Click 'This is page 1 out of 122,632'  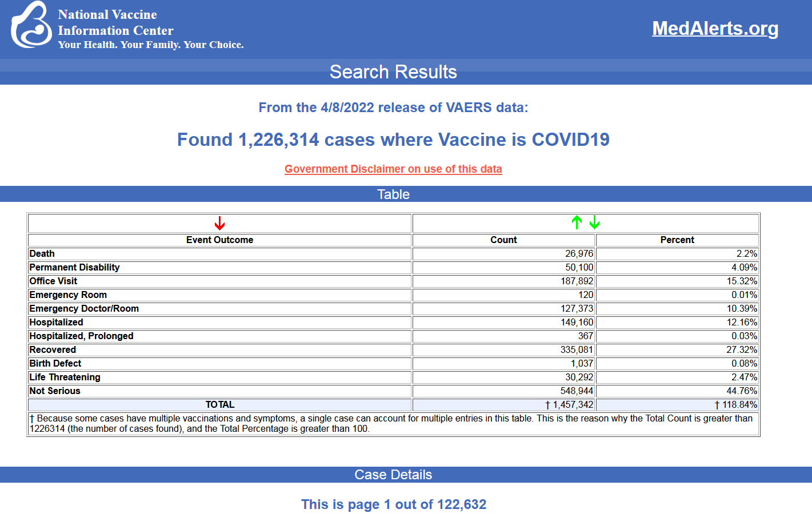[x=394, y=504]
